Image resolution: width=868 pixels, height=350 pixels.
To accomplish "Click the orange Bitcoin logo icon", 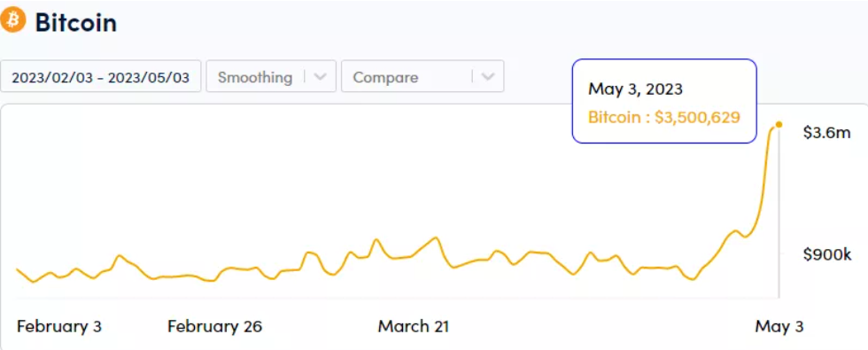I will coord(13,19).
